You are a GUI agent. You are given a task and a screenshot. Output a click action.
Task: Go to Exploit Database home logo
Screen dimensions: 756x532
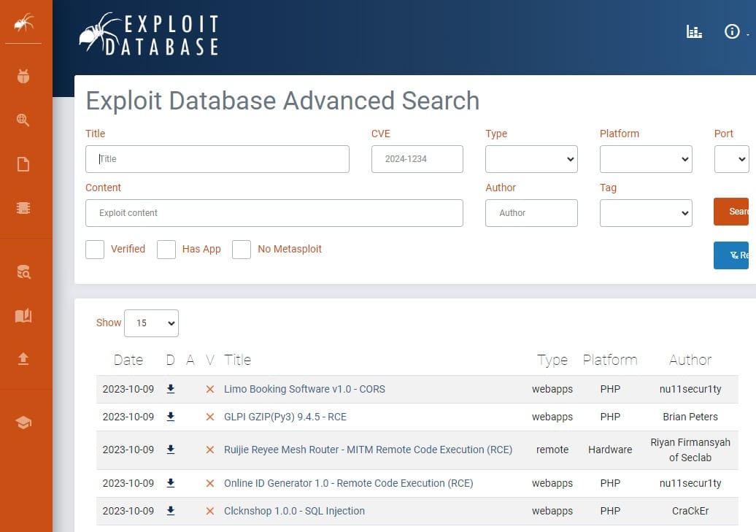tap(149, 34)
